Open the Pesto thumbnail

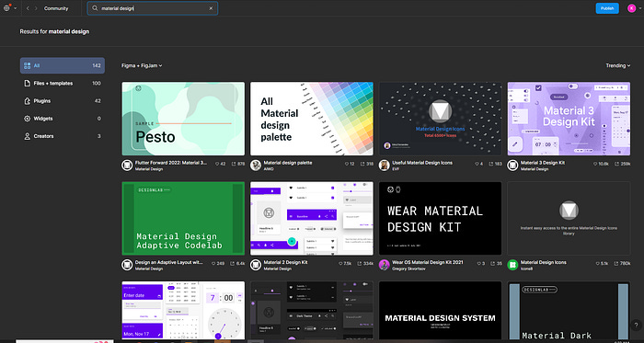(183, 119)
